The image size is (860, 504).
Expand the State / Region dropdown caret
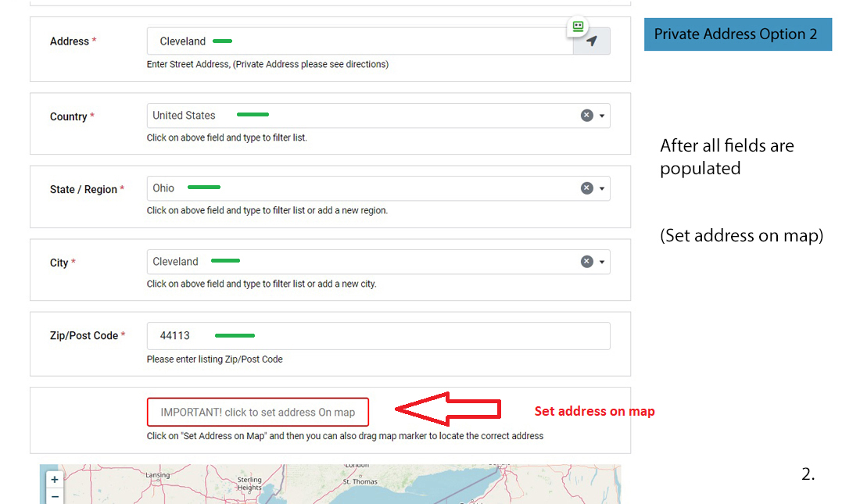(x=602, y=188)
